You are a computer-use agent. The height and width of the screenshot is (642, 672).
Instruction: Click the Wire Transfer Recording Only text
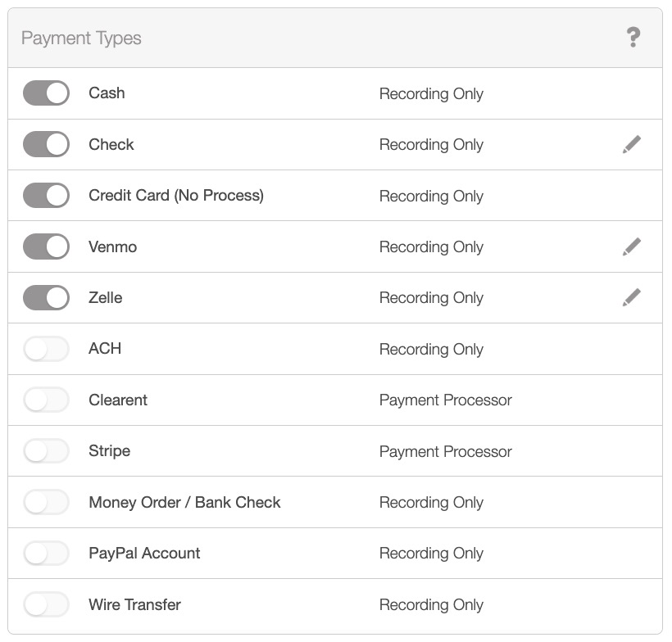coord(431,605)
